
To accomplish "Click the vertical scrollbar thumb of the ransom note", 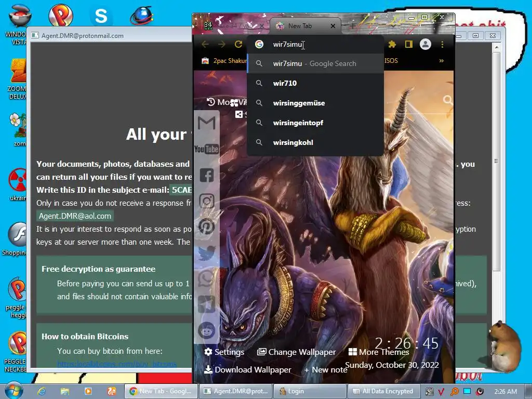I will pyautogui.click(x=496, y=161).
